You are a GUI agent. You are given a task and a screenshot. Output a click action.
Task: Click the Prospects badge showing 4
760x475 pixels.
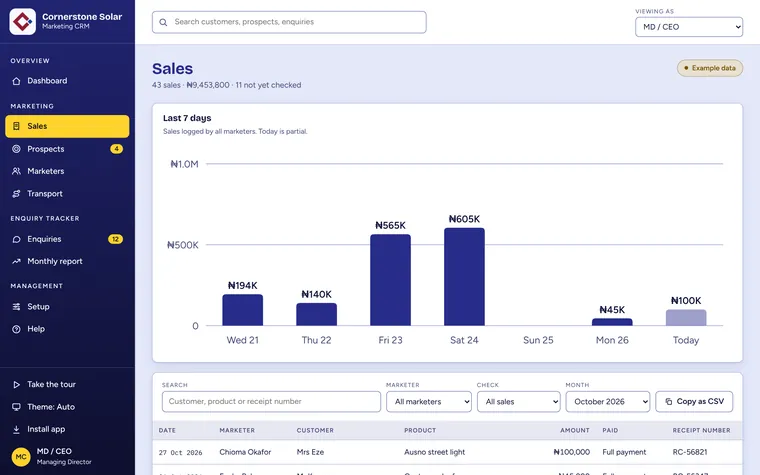(x=116, y=149)
